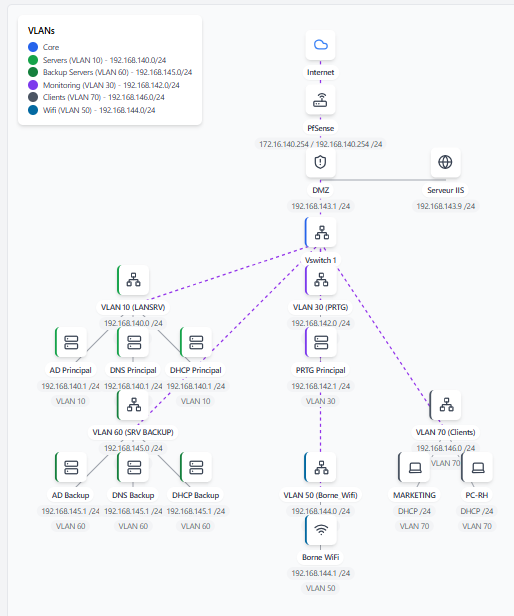Click the 'VLAN 10 (LANSRV)' label
This screenshot has width=514, height=616.
(x=133, y=307)
